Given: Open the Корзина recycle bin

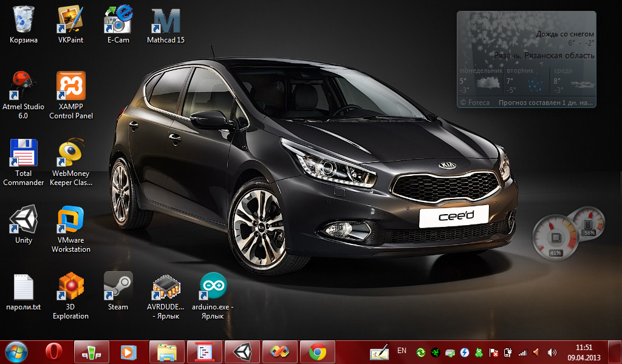Looking at the screenshot, I should pos(23,21).
